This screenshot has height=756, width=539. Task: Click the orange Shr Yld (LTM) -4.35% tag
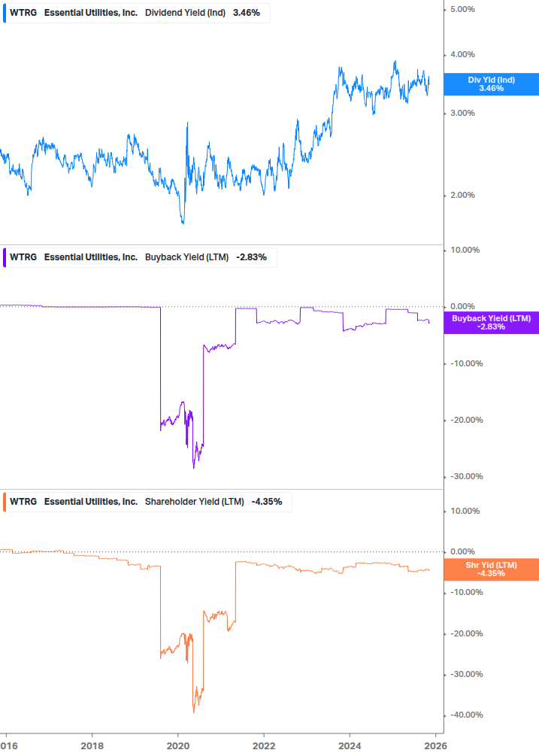[491, 569]
